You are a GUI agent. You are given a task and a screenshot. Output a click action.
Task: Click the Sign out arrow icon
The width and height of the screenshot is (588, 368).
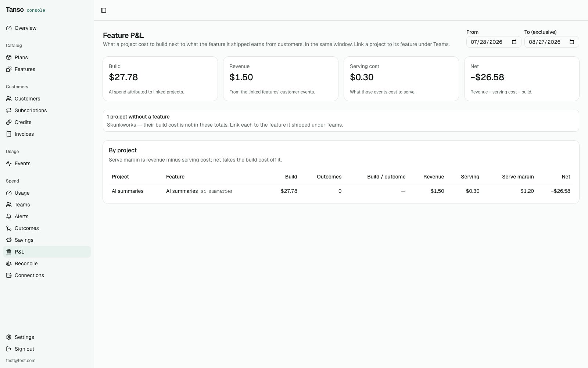9,349
